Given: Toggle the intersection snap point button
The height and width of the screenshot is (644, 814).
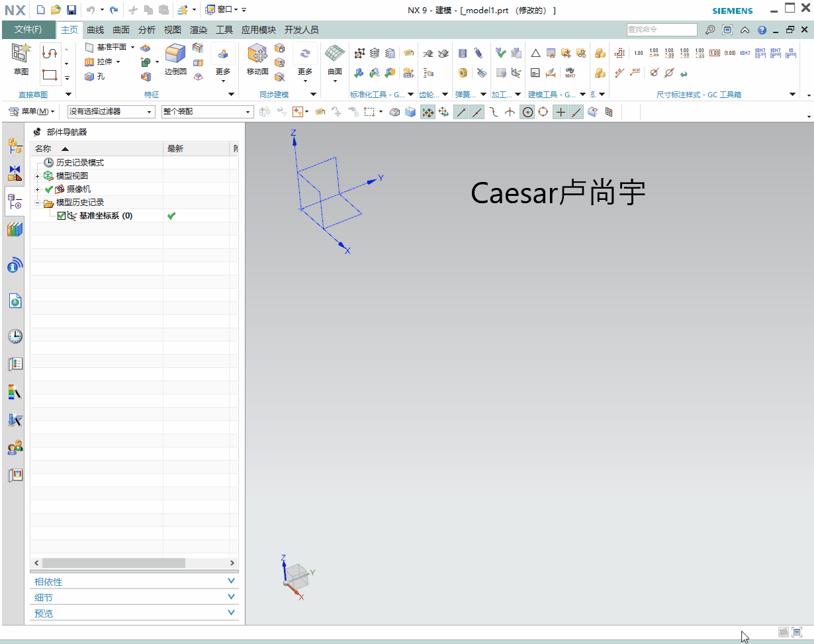Looking at the screenshot, I should (510, 112).
